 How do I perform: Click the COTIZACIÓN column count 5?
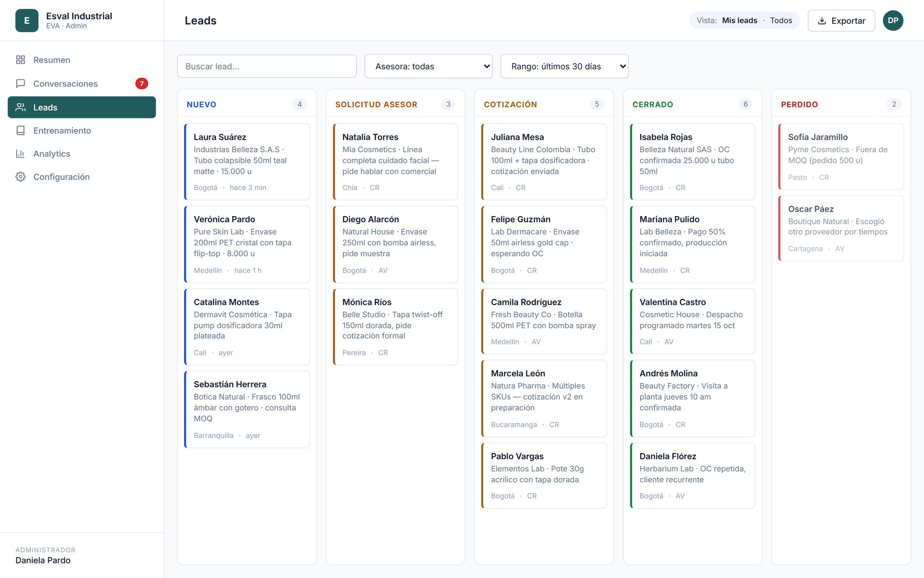(597, 104)
